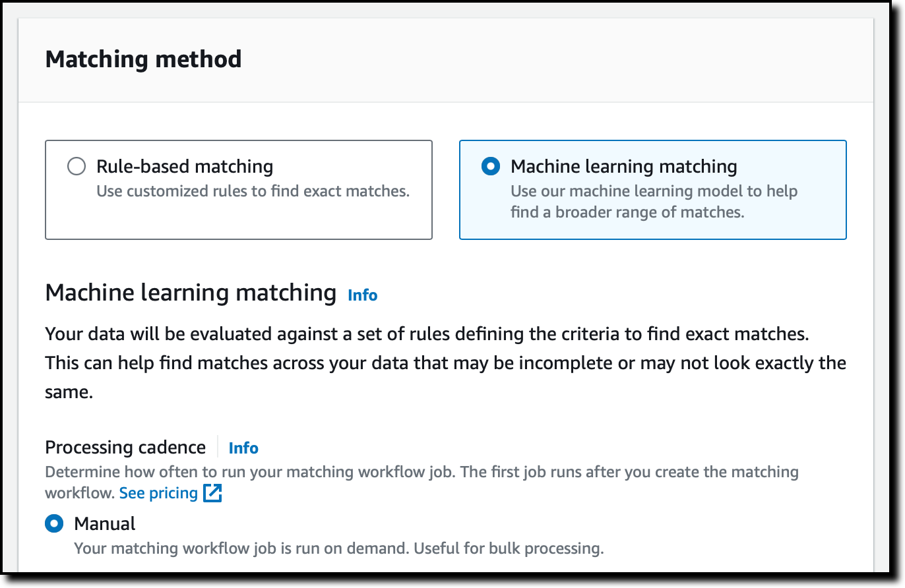Click the "Processing cadence" field label
This screenshot has width=905, height=588.
125,448
